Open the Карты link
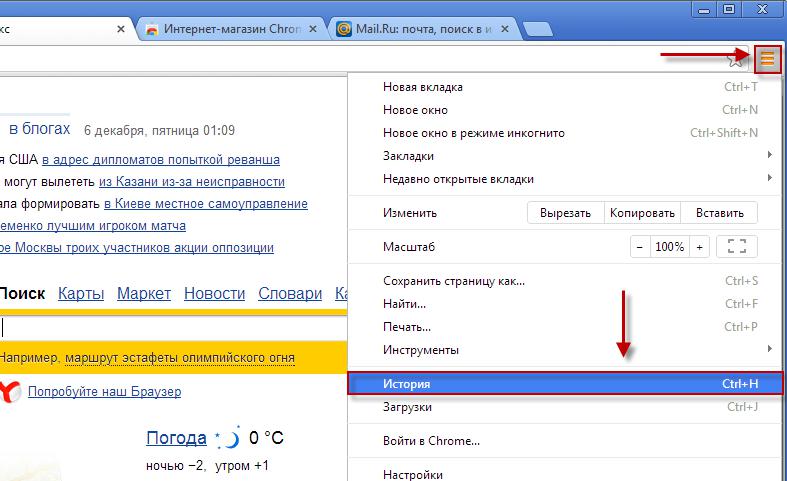The width and height of the screenshot is (787, 481). 81,293
